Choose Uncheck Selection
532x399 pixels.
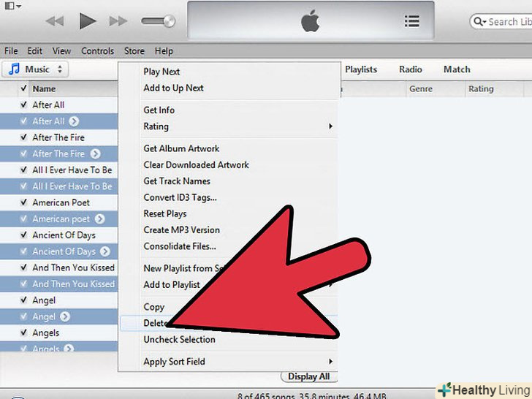coord(179,339)
